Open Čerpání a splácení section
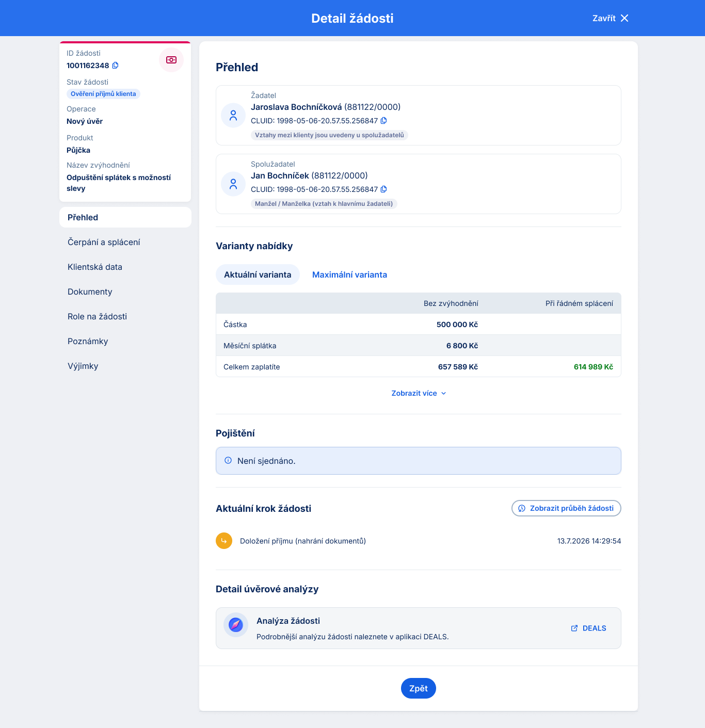Image resolution: width=705 pixels, height=728 pixels. tap(125, 242)
